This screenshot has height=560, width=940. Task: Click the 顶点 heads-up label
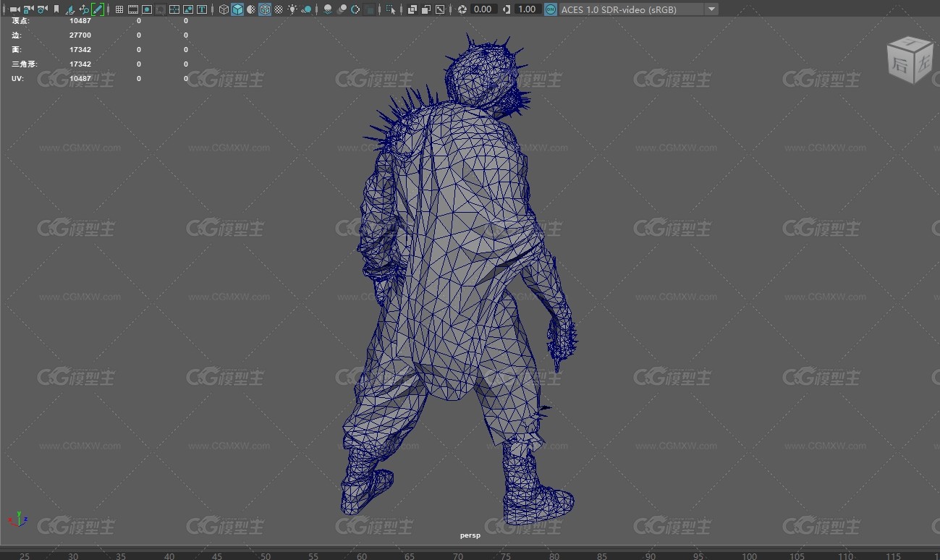[20, 21]
